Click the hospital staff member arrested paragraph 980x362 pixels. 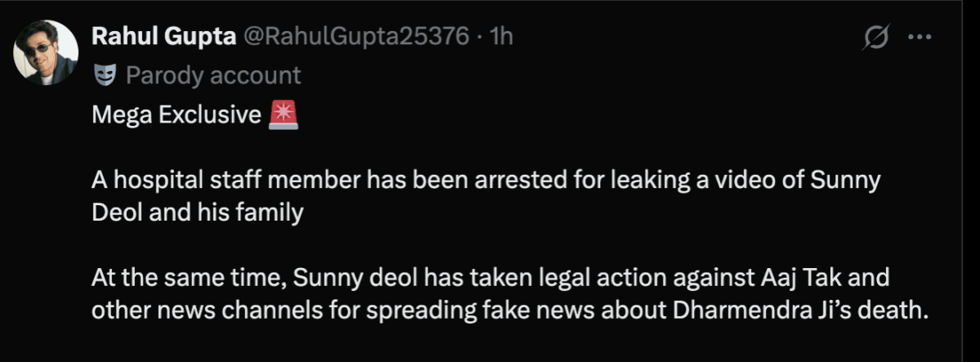coord(485,181)
